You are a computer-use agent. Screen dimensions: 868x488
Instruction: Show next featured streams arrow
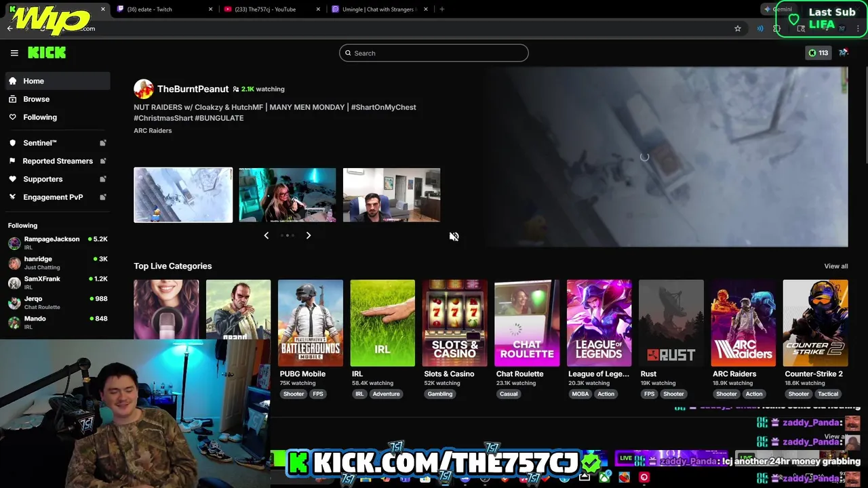pyautogui.click(x=309, y=235)
